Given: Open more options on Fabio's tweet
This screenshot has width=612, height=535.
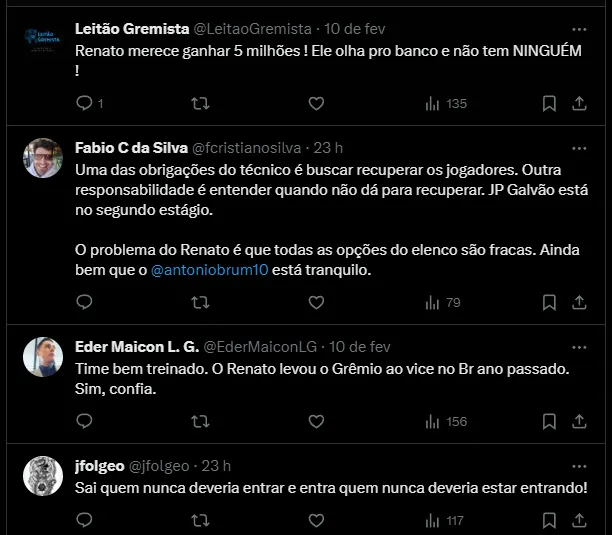Looking at the screenshot, I should point(579,147).
